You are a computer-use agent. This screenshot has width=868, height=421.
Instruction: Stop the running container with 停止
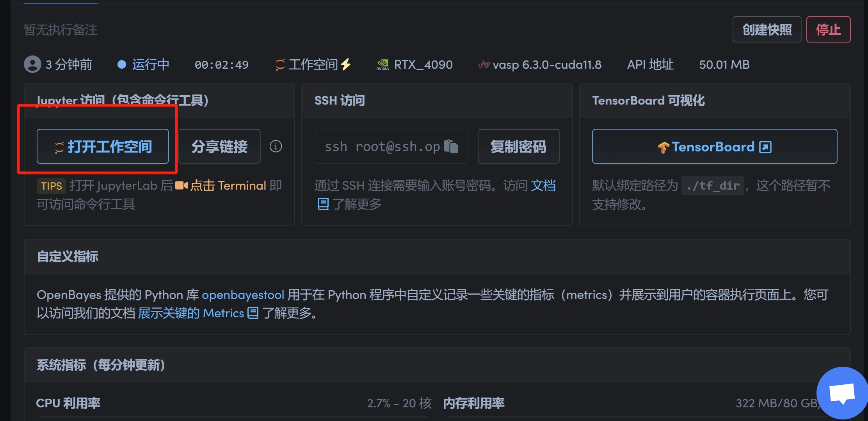point(828,29)
